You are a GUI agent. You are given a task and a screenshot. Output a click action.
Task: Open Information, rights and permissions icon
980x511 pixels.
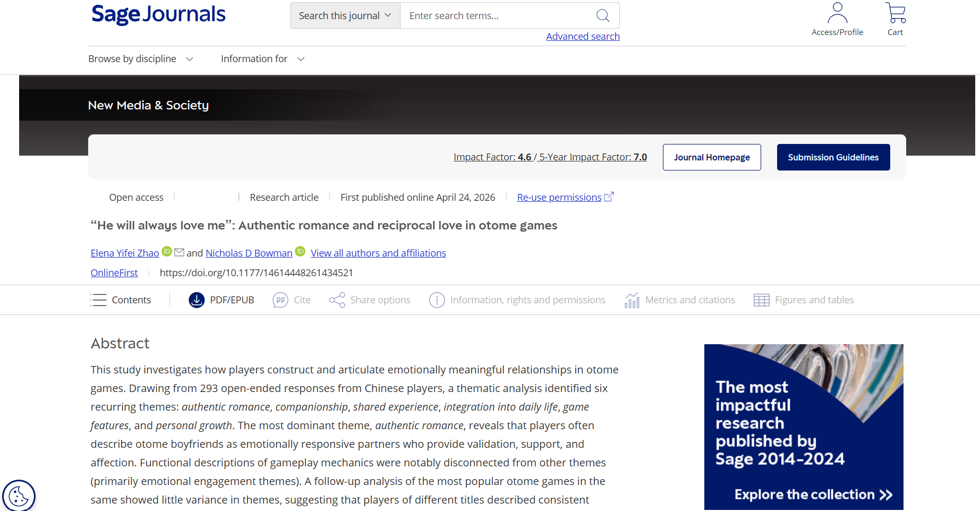pos(437,300)
